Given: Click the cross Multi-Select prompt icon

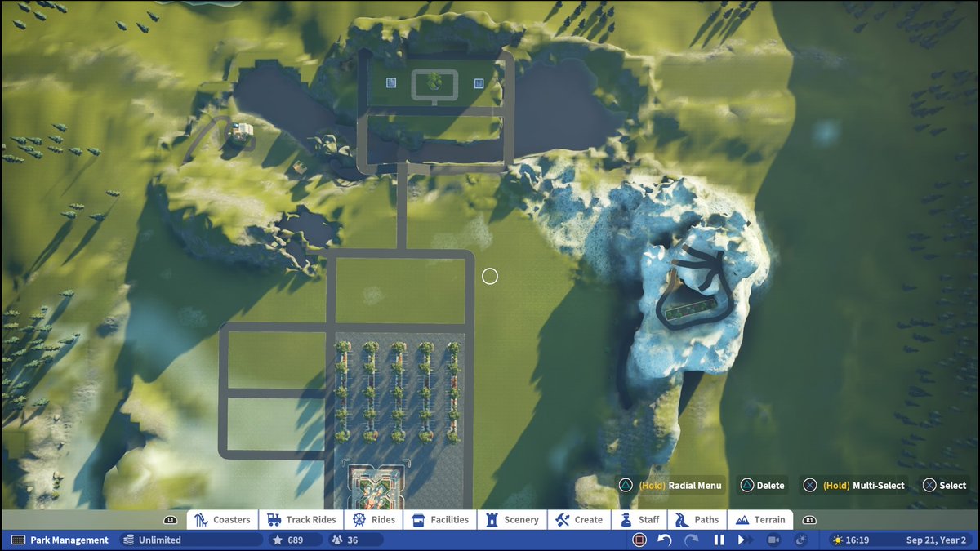Looking at the screenshot, I should tap(809, 485).
